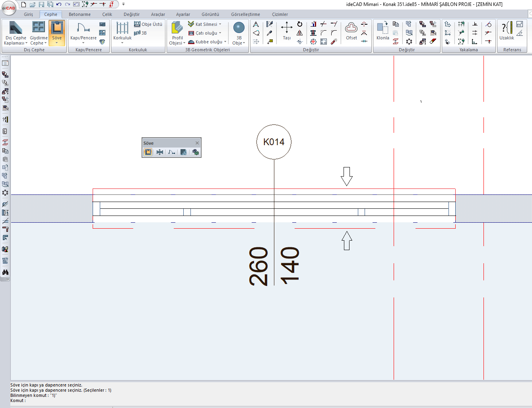532x408 pixels.
Task: Click the Taşı (move) tool
Action: (x=286, y=31)
